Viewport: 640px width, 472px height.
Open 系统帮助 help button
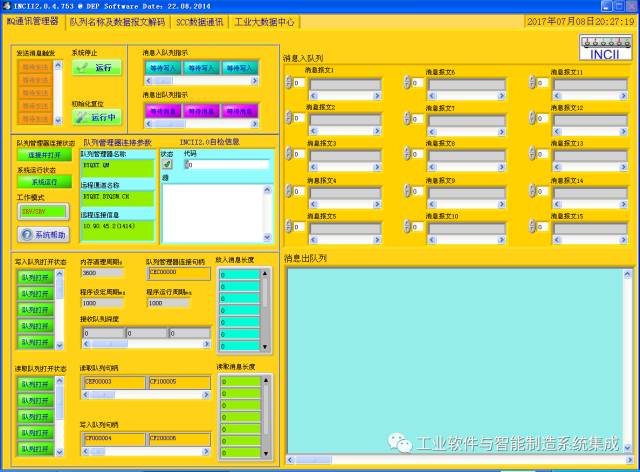point(44,234)
